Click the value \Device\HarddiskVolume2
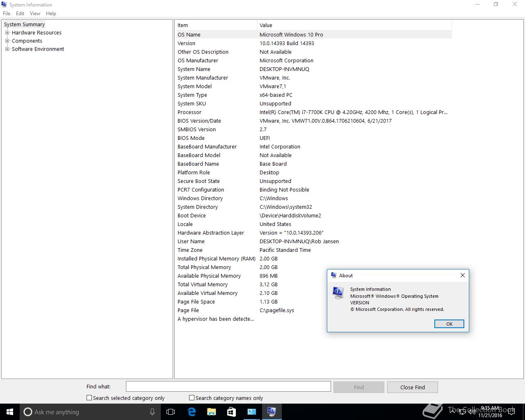525x420 pixels. pos(290,215)
